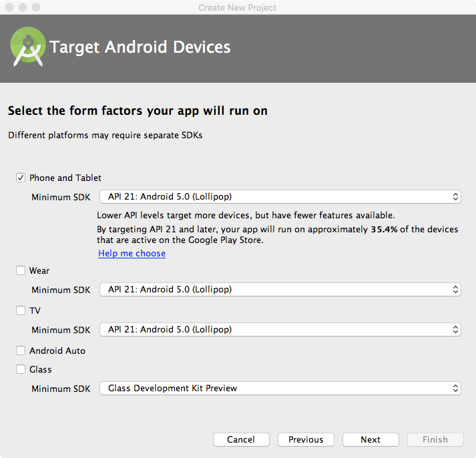Click the Create New Project title bar
Screen dimensions: 476x458
(238, 7)
